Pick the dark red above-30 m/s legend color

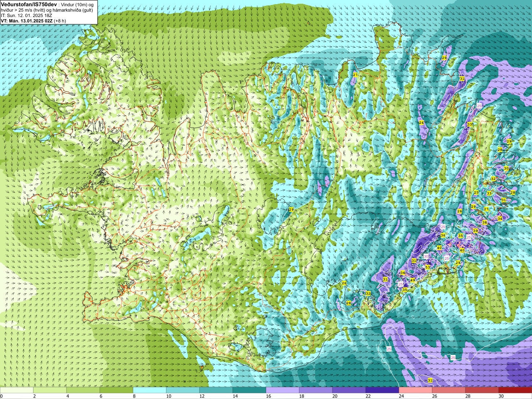(x=515, y=390)
